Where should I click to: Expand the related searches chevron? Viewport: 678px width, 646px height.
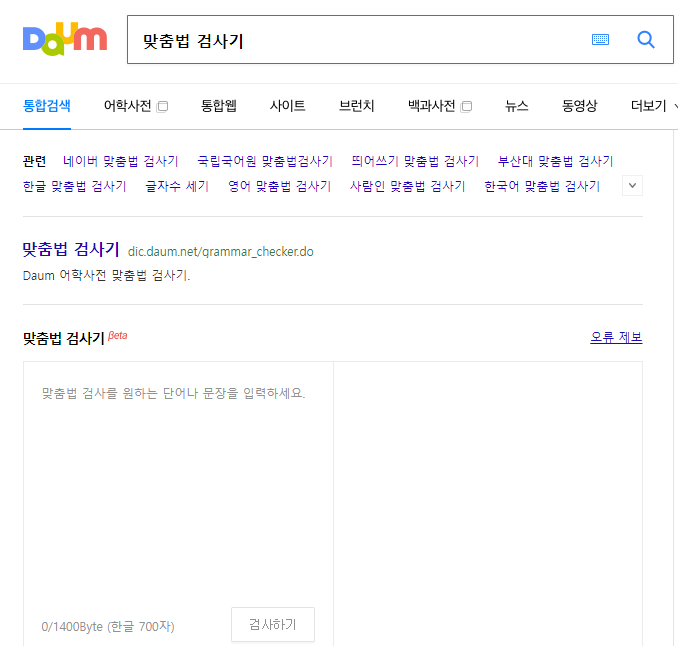[632, 185]
